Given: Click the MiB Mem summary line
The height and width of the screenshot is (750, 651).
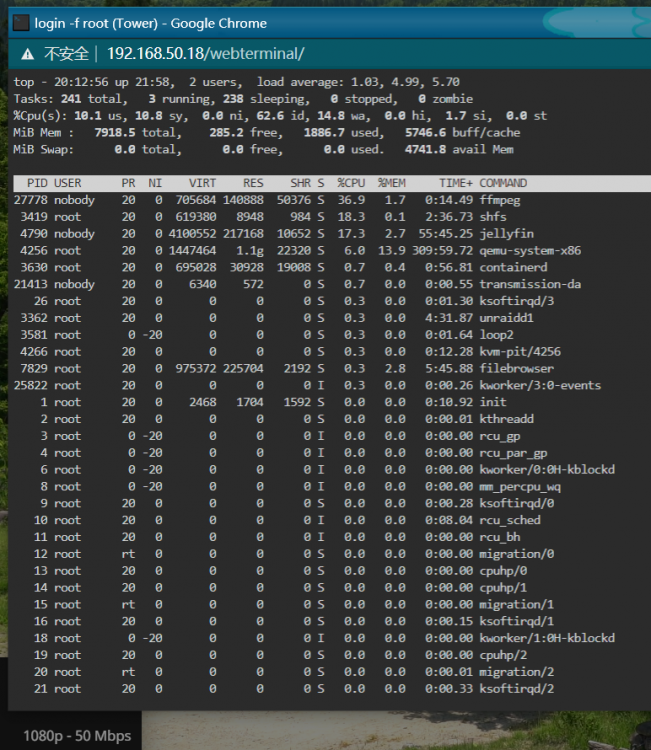Looking at the screenshot, I should (266, 132).
